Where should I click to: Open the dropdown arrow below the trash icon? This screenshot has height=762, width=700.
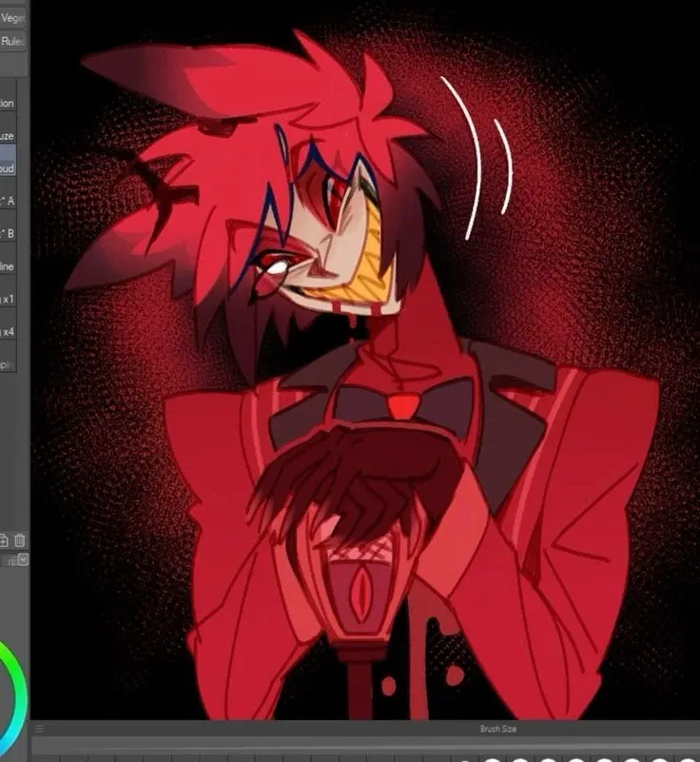pos(23,559)
